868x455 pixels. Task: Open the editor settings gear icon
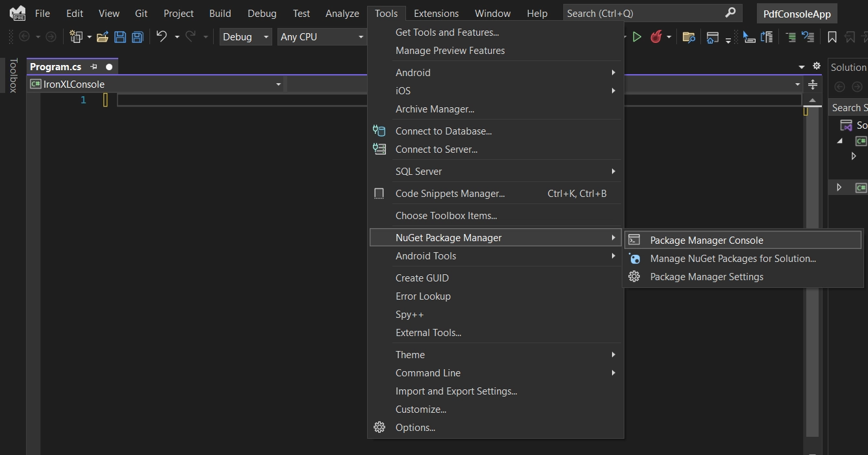(817, 66)
